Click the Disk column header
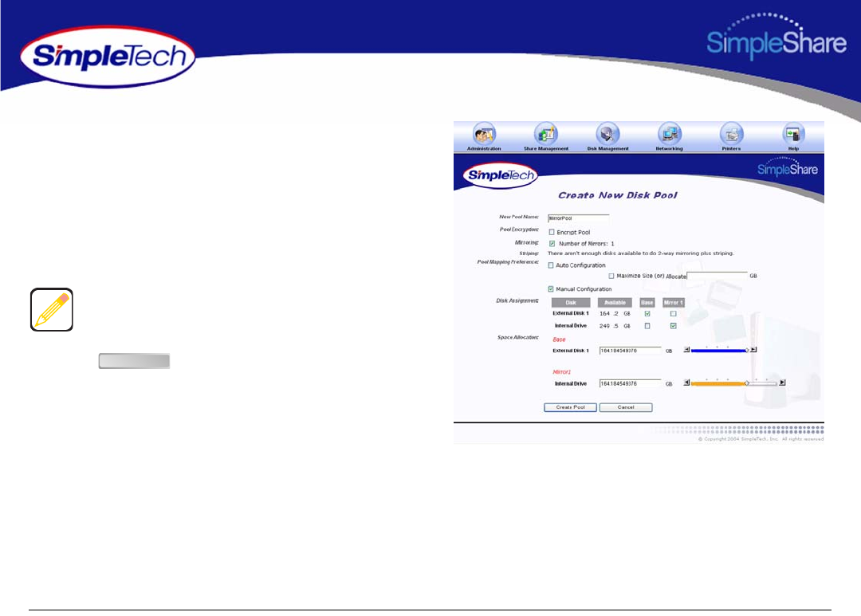 pyautogui.click(x=571, y=303)
